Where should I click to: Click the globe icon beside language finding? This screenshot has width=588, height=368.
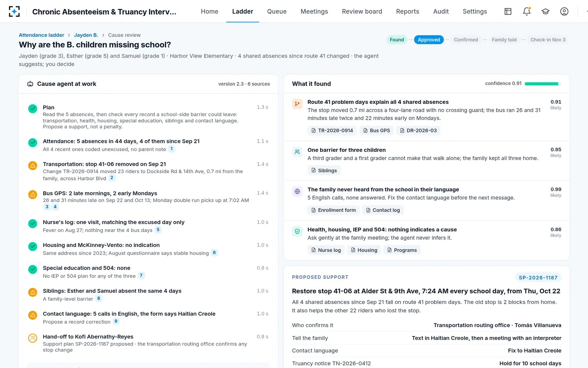(x=297, y=191)
